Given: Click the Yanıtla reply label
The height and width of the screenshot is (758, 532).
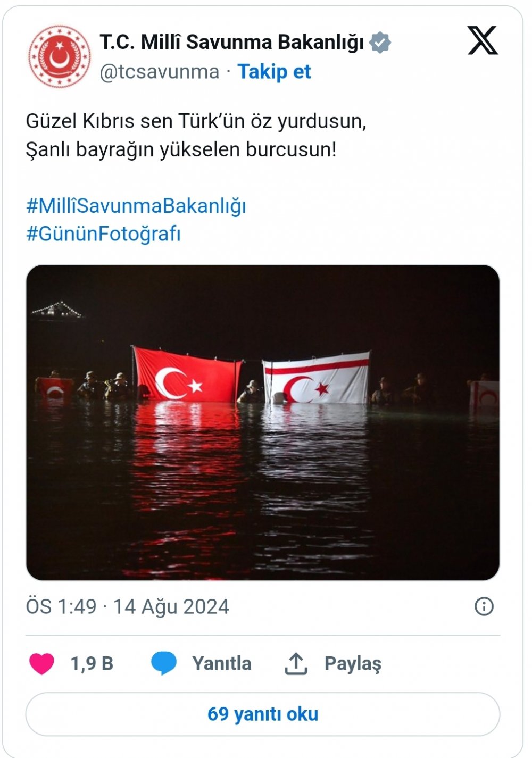Looking at the screenshot, I should tap(222, 664).
